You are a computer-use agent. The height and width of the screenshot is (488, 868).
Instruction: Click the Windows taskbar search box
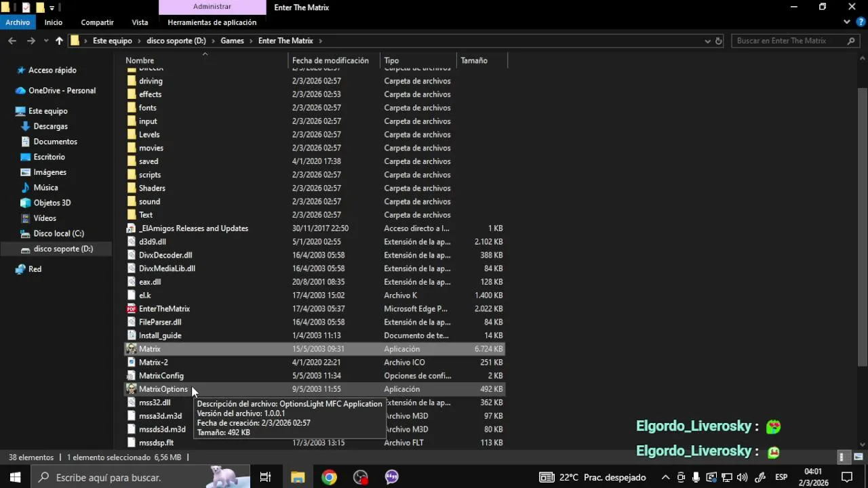point(139,477)
